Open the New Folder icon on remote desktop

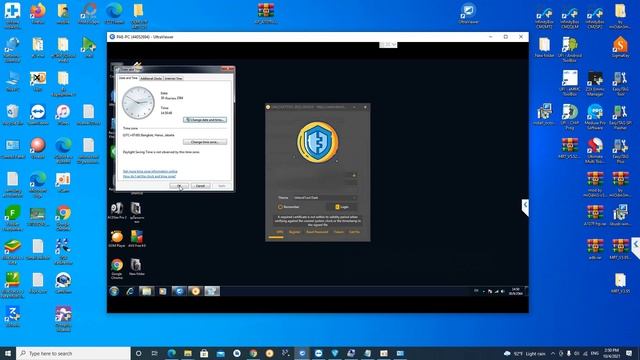click(136, 267)
